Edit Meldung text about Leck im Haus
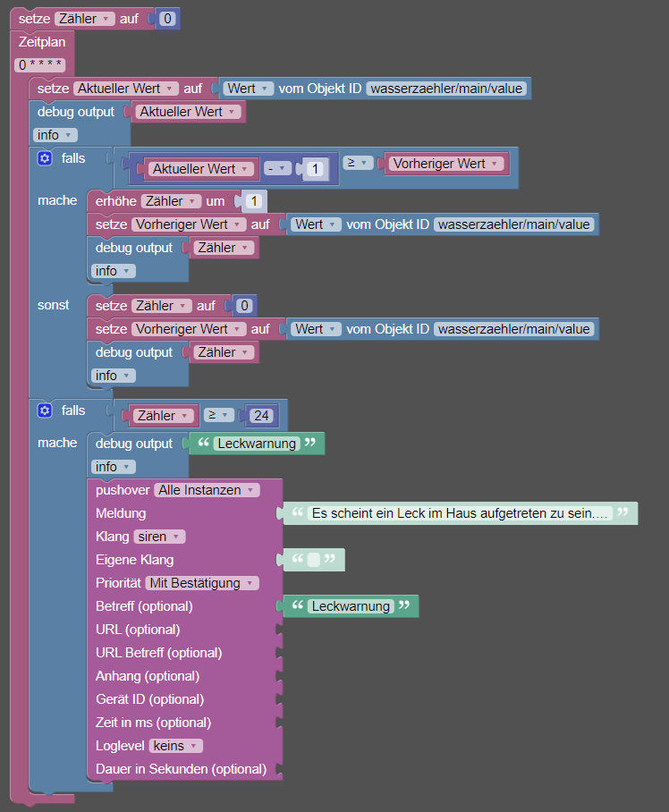 click(460, 513)
